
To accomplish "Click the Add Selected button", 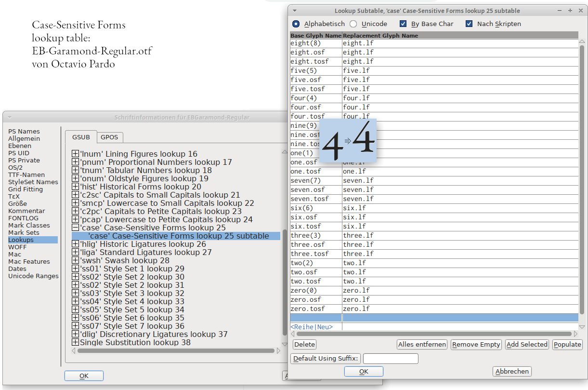I will point(527,344).
